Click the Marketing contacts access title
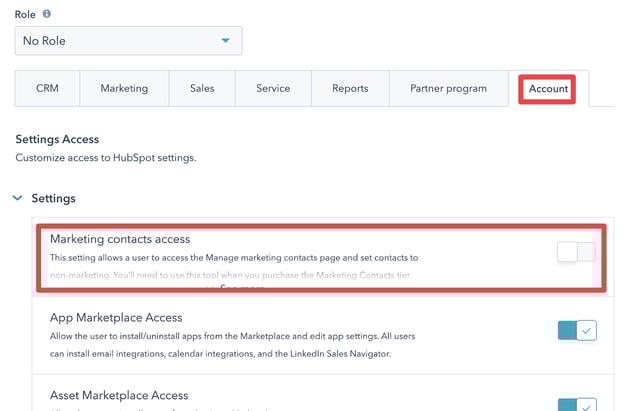 [x=120, y=239]
